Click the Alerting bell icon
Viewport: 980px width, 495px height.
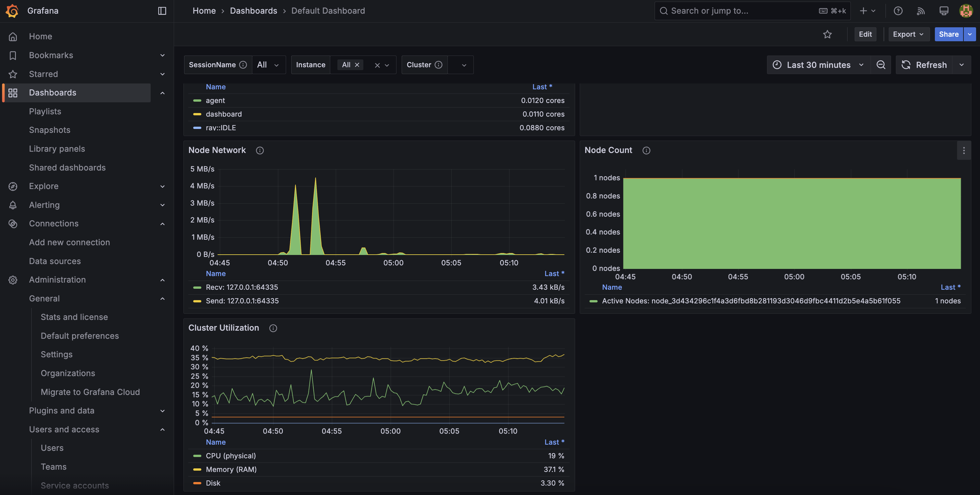point(13,205)
